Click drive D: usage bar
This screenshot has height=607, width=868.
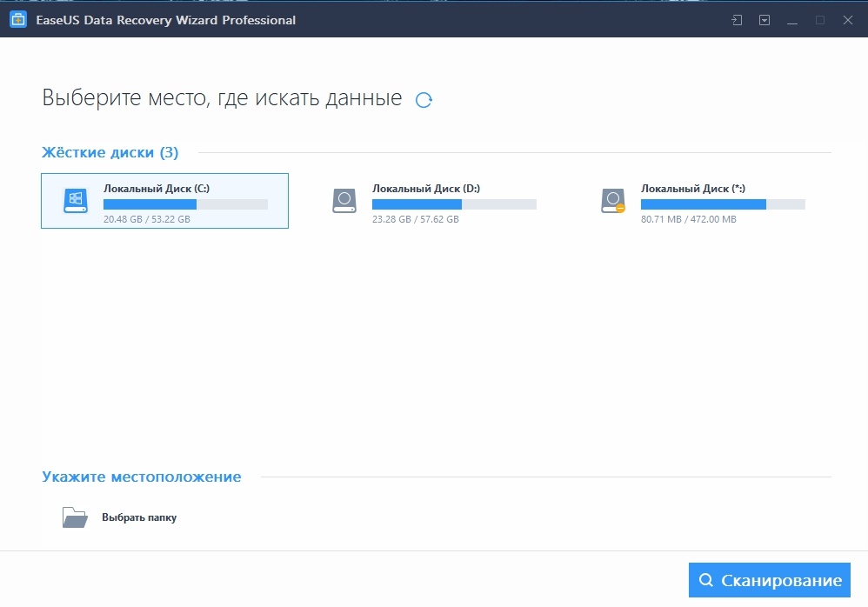click(454, 204)
